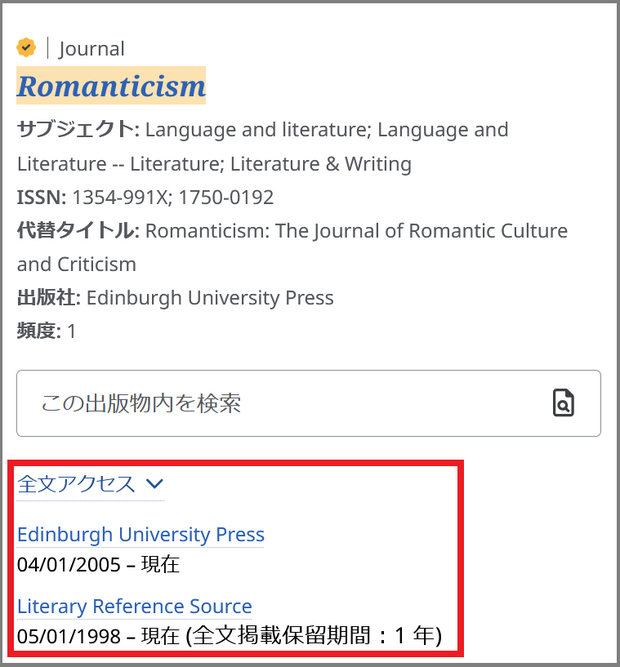Click the orange verified badge icon
This screenshot has width=620, height=667.
coord(27,47)
